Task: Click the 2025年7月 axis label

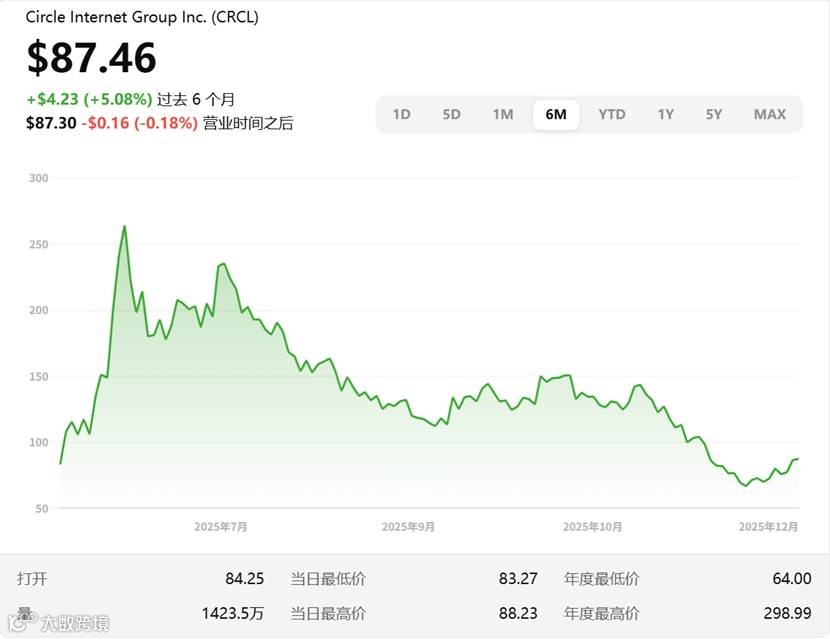Action: 221,526
